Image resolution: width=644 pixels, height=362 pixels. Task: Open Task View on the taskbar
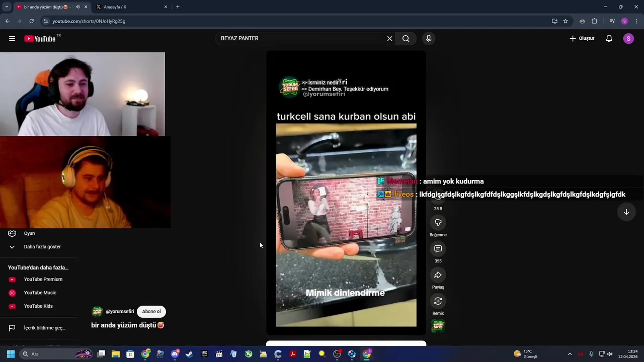click(x=101, y=354)
